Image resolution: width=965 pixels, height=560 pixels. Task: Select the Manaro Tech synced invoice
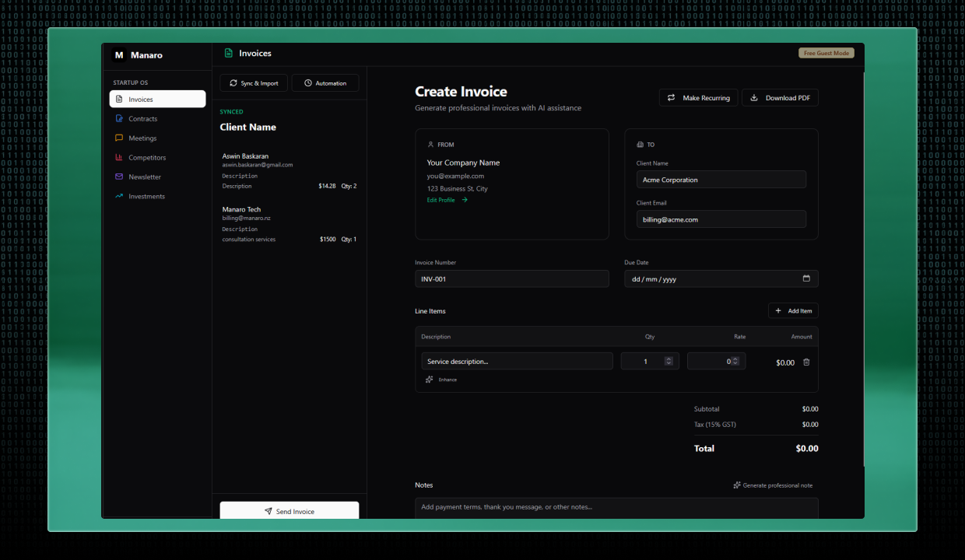[x=288, y=223]
